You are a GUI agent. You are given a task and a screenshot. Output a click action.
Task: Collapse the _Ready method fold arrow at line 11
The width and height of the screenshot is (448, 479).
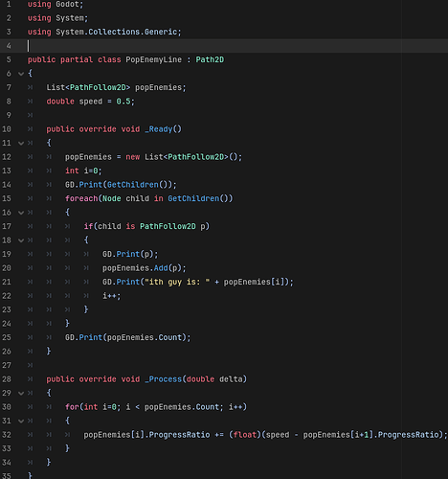pyautogui.click(x=21, y=143)
